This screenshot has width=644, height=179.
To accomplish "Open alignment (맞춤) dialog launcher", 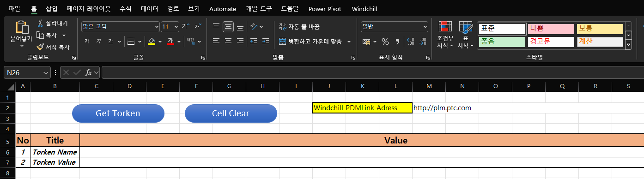I will pyautogui.click(x=353, y=58).
